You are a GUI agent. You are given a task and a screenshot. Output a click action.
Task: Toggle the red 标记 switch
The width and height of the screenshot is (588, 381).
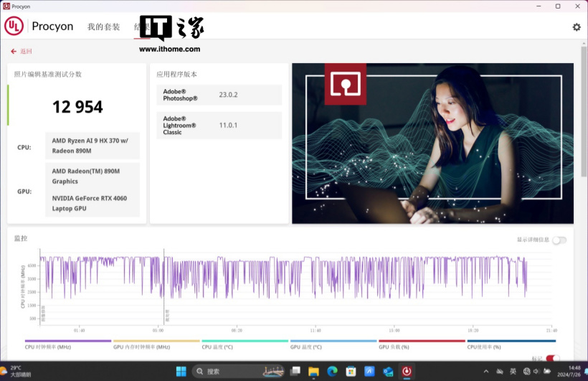click(552, 358)
